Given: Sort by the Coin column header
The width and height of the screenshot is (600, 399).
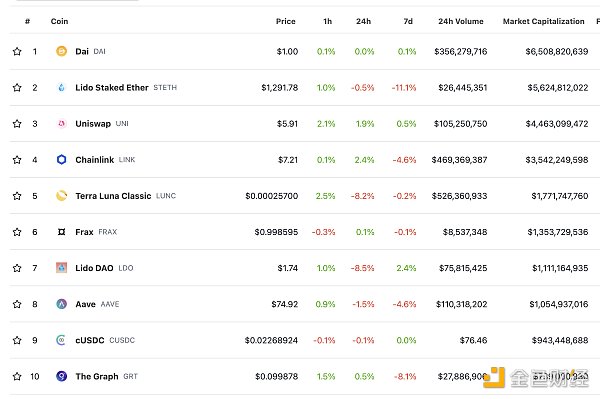Looking at the screenshot, I should click(59, 21).
